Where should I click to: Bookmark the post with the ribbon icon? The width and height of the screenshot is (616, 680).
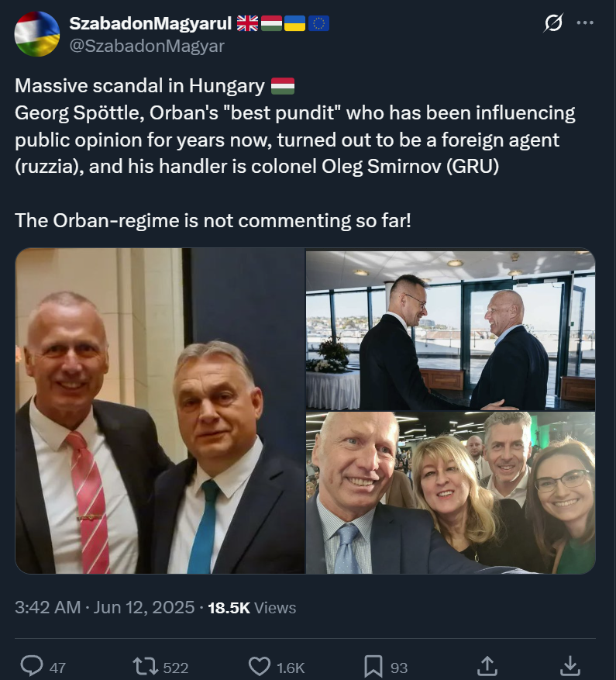click(x=373, y=666)
